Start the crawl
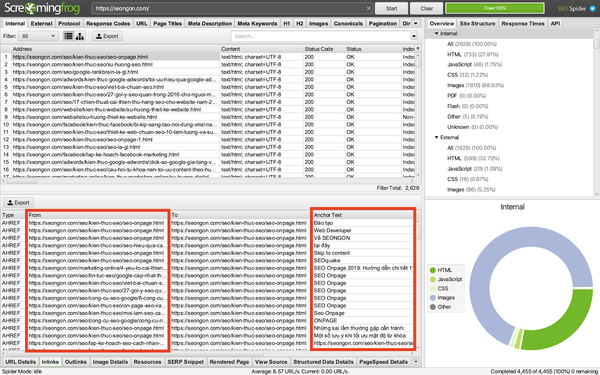This screenshot has width=600, height=375. 391,8
